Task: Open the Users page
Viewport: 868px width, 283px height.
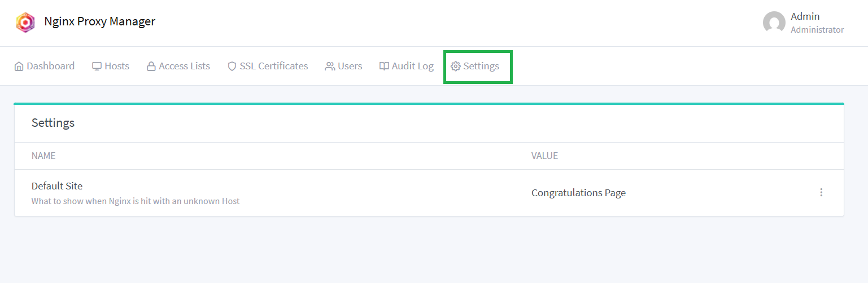Action: 343,67
